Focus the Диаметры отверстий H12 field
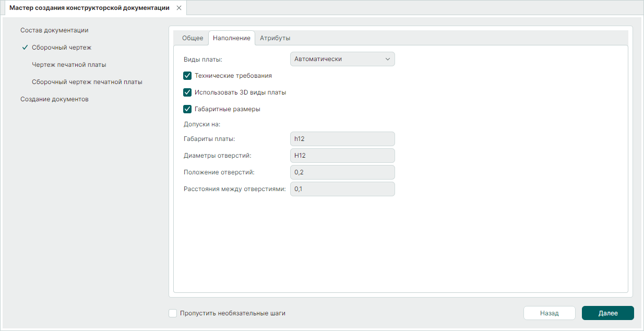644x331 pixels. point(342,156)
